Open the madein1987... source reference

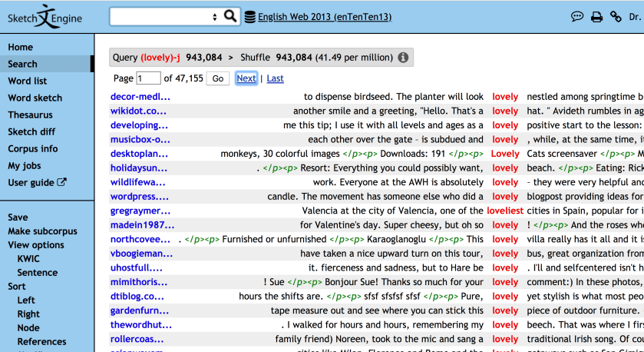click(142, 225)
